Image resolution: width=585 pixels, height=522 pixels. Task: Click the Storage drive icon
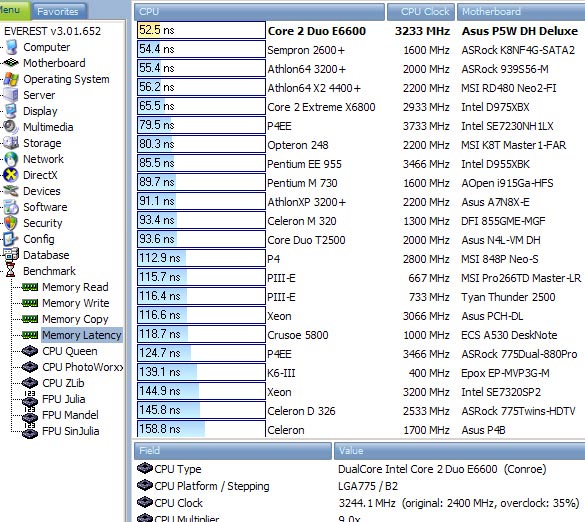point(11,143)
